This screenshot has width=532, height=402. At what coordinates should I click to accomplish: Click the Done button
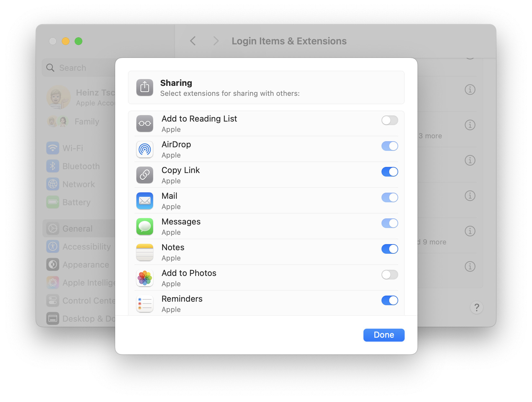[x=384, y=335]
